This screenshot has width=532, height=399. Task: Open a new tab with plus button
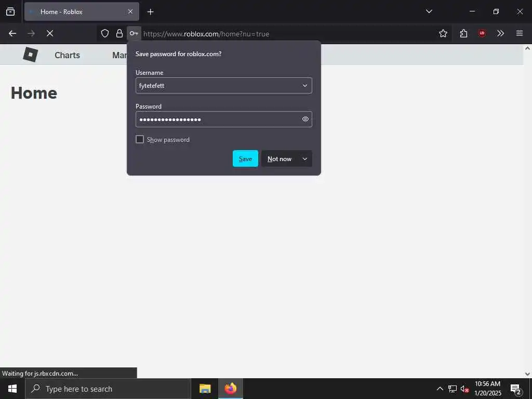150,12
